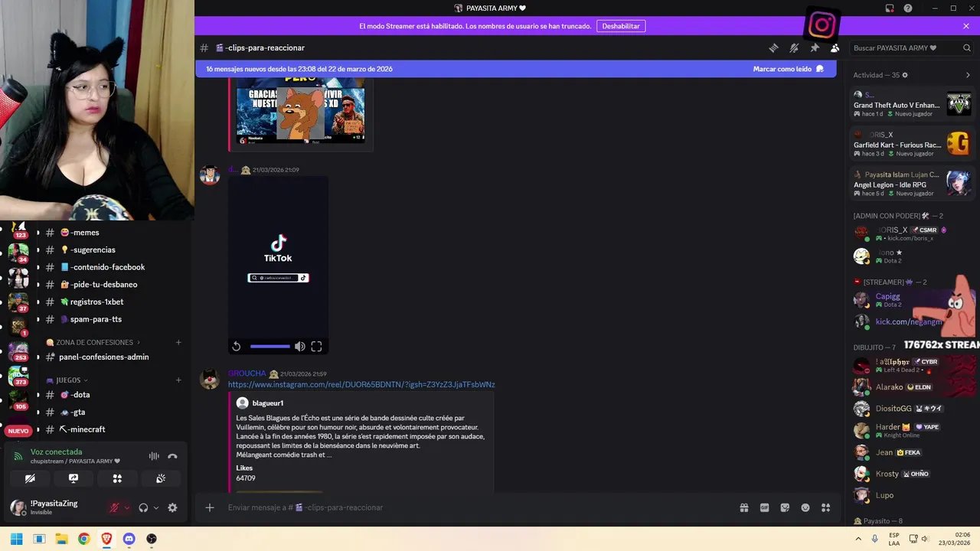Open the apps launcher in message bar
This screenshot has width=980, height=551.
[x=826, y=507]
